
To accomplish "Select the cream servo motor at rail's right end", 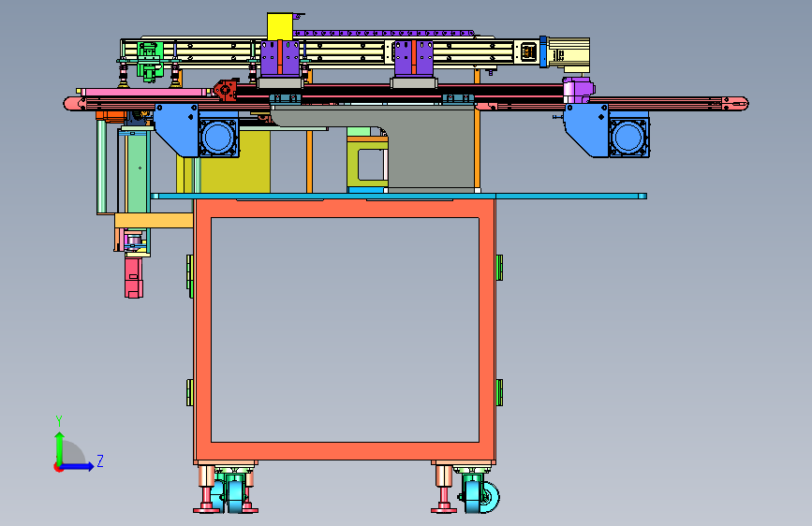I will 568,54.
